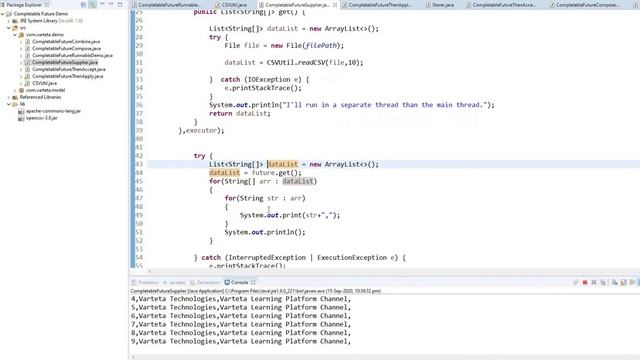Toggle Scroll Lock in Console toolbar

623,282
